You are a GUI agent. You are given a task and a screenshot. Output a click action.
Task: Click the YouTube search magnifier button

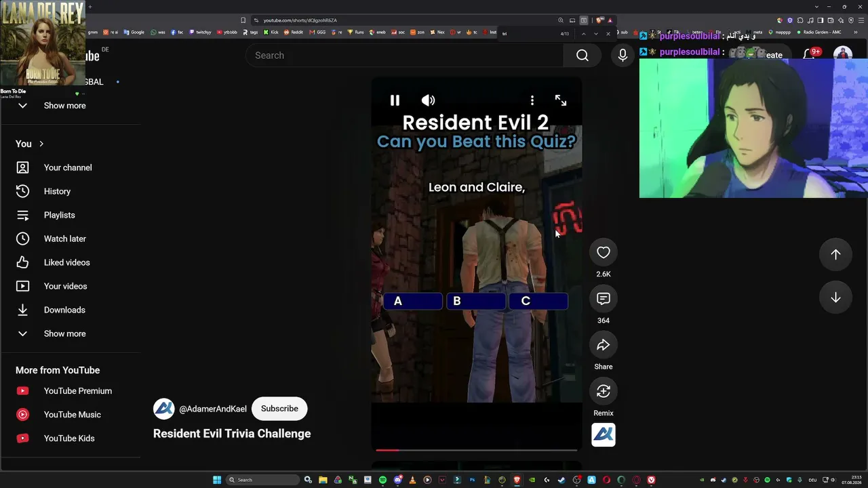point(583,56)
